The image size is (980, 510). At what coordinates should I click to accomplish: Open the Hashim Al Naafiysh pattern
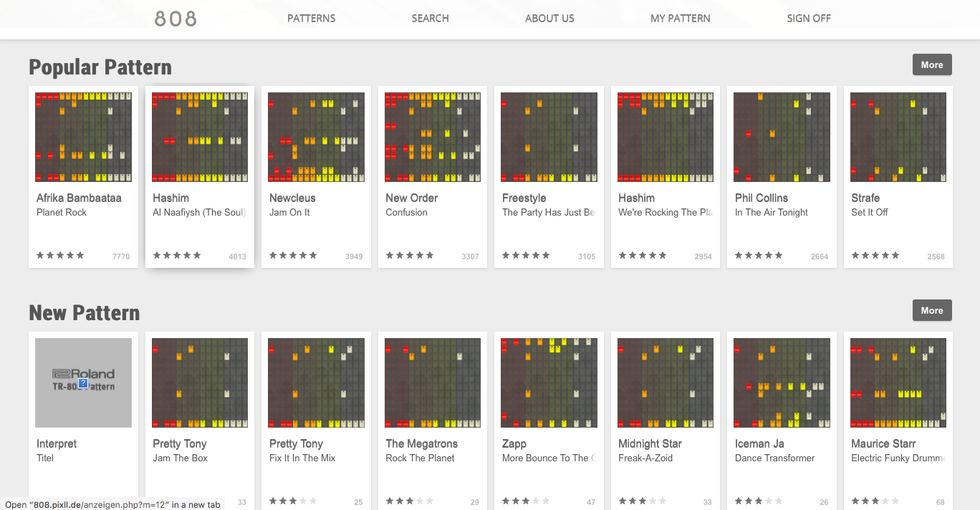(199, 137)
